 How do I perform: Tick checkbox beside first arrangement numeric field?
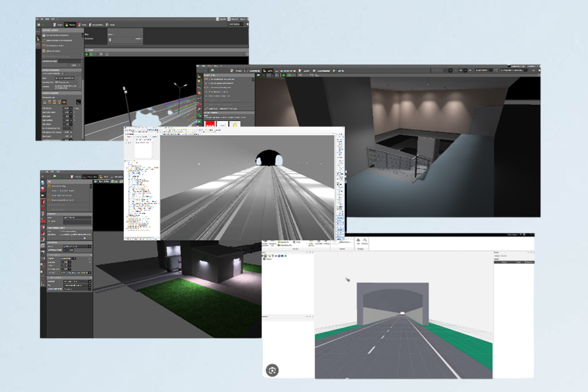[x=74, y=108]
